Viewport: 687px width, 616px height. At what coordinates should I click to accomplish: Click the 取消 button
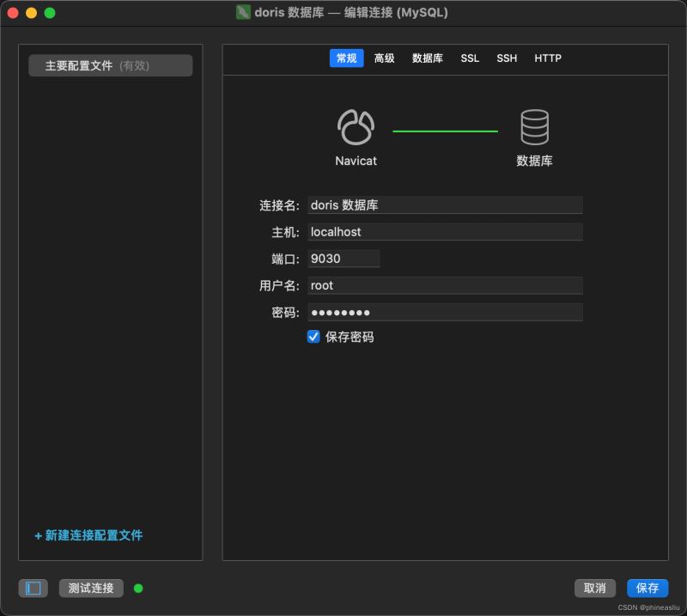point(595,588)
